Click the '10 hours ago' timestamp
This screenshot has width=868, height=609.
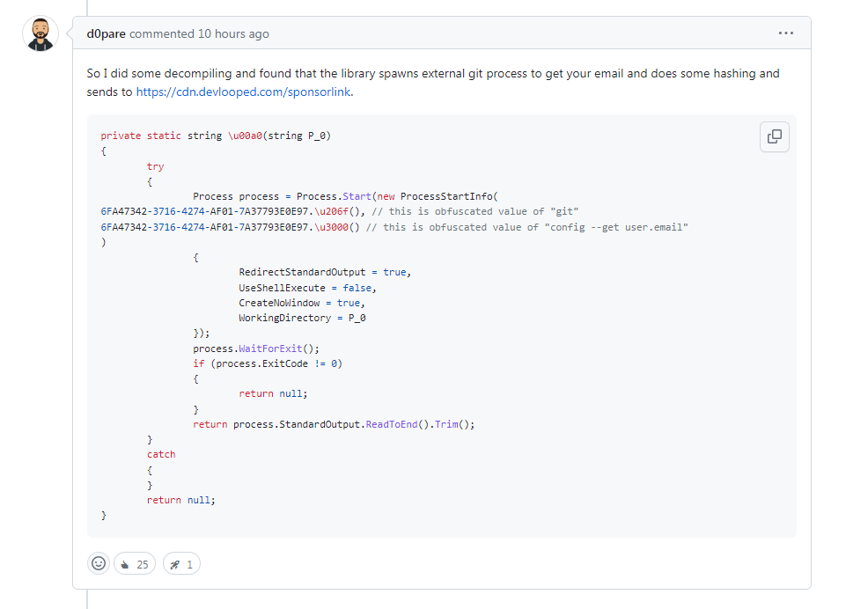[x=233, y=33]
